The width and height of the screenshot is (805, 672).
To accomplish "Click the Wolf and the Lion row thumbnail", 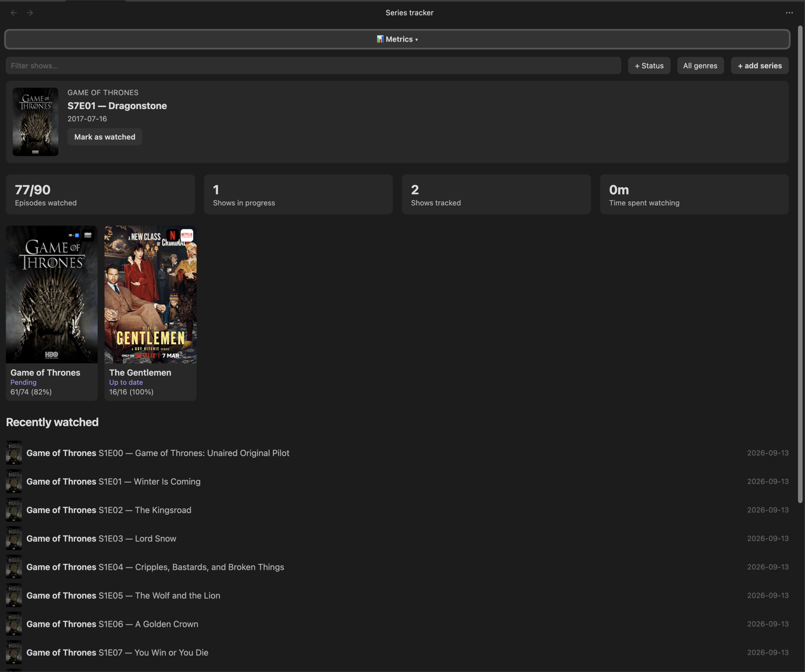I will tap(14, 596).
